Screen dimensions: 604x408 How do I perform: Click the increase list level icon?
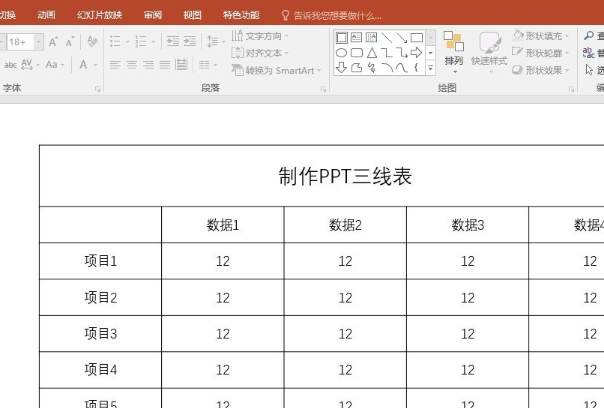pos(190,41)
